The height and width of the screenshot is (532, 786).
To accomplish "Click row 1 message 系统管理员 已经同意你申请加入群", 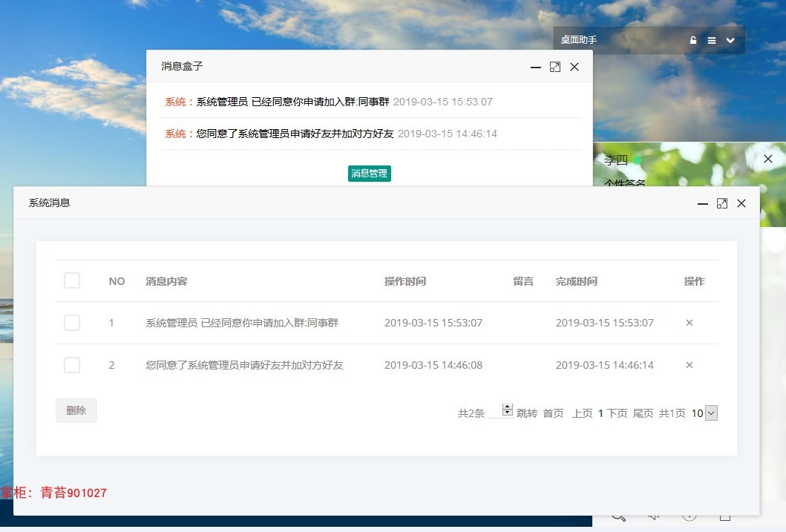I will [x=242, y=323].
